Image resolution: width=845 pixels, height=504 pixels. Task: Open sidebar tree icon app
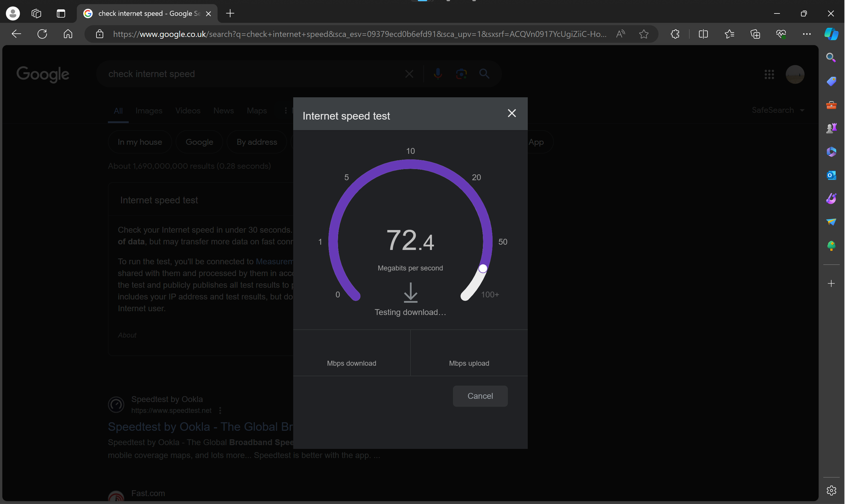pyautogui.click(x=831, y=246)
